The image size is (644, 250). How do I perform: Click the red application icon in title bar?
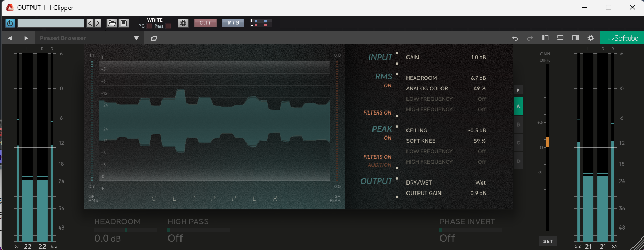tap(9, 7)
